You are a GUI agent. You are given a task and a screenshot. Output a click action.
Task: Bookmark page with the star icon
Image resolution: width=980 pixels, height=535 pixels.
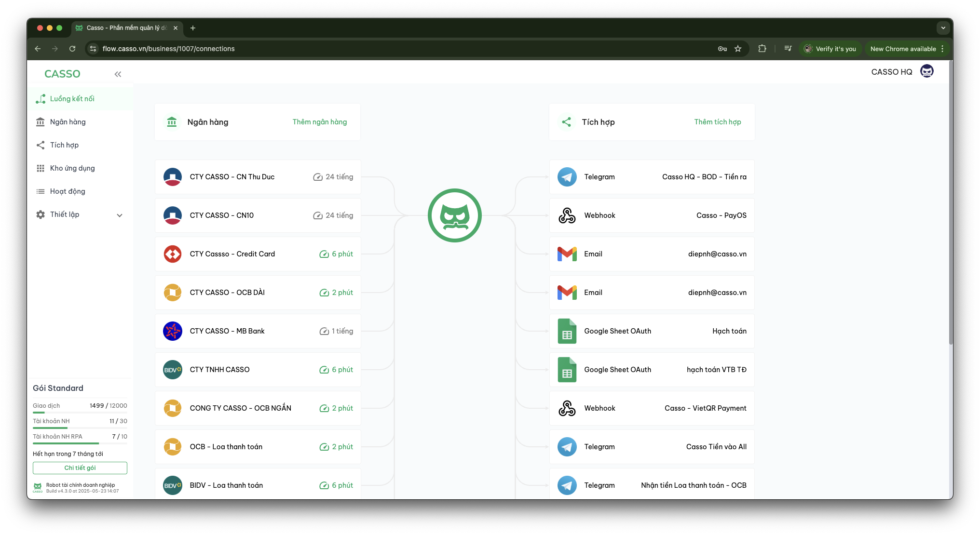click(737, 49)
